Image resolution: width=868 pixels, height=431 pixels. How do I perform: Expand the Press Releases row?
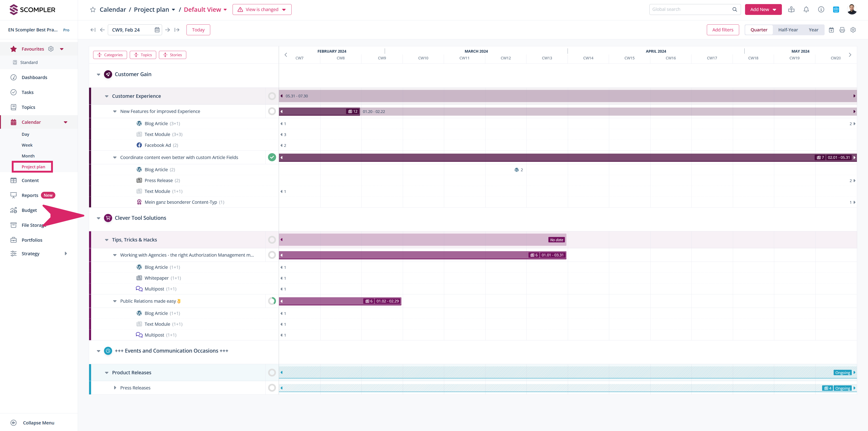pos(115,388)
